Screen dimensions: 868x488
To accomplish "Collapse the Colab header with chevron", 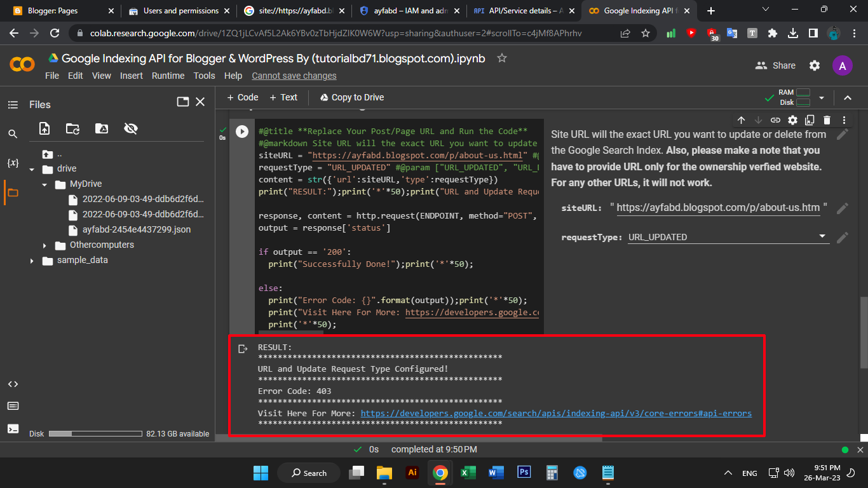I will tap(847, 98).
